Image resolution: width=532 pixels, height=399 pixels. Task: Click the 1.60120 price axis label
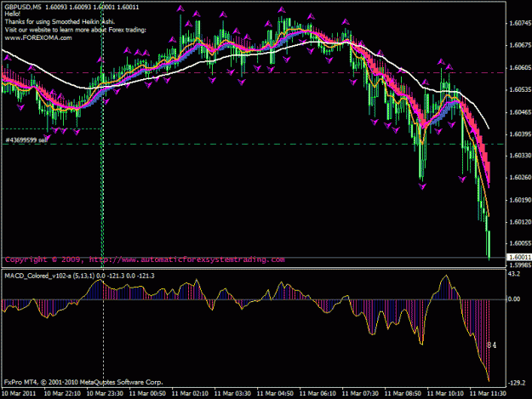click(x=520, y=222)
